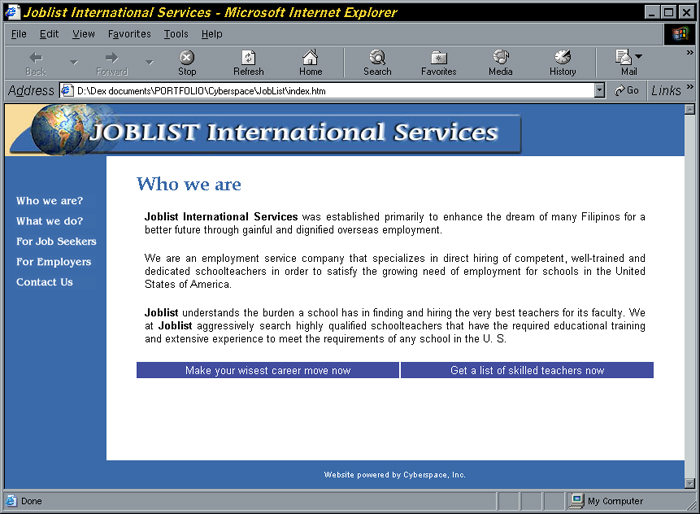Open the For Employers link
700x514 pixels.
pyautogui.click(x=54, y=262)
